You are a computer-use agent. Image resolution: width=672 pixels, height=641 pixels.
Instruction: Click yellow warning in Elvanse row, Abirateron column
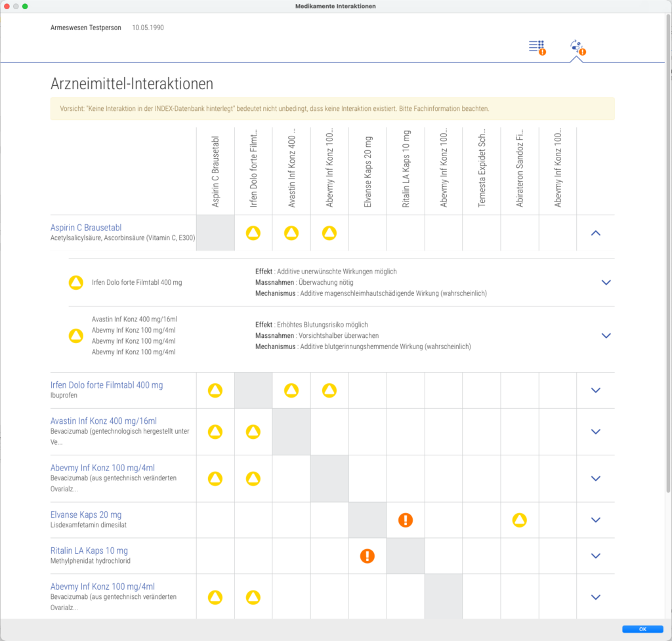coord(520,520)
